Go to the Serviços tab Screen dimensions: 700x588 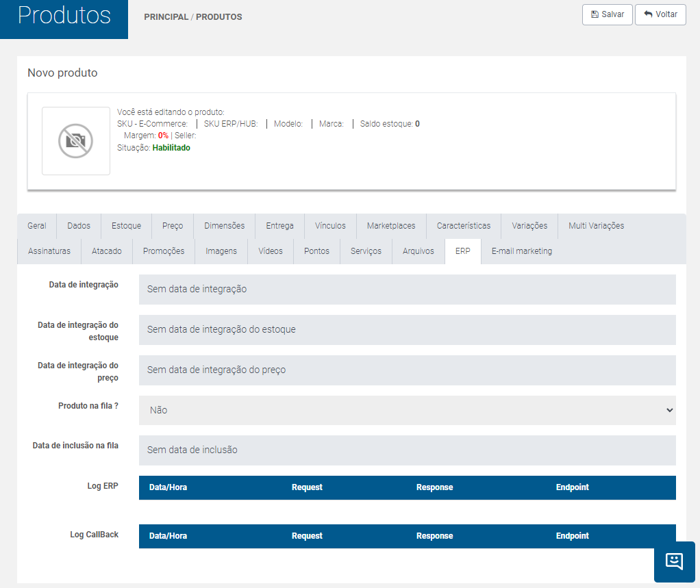pos(366,251)
